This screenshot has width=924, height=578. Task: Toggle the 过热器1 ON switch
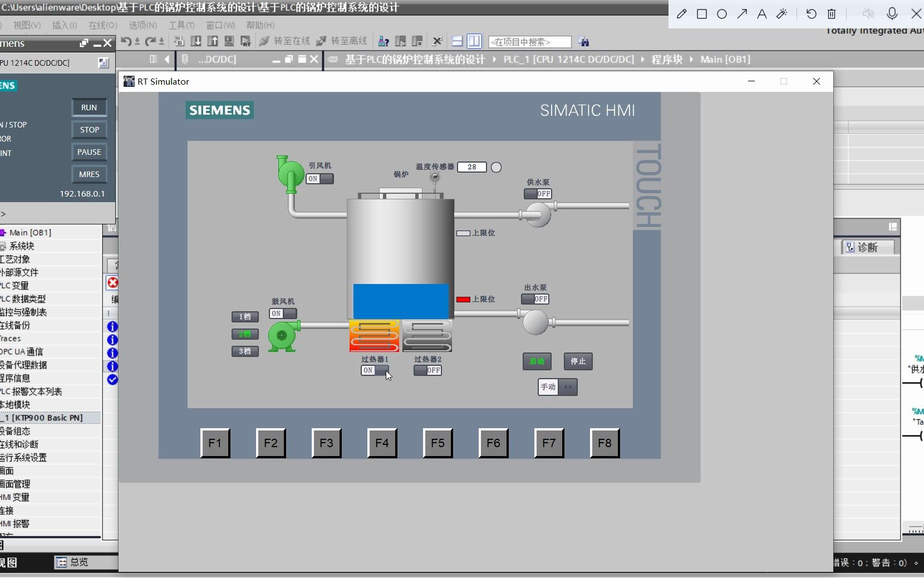point(375,370)
